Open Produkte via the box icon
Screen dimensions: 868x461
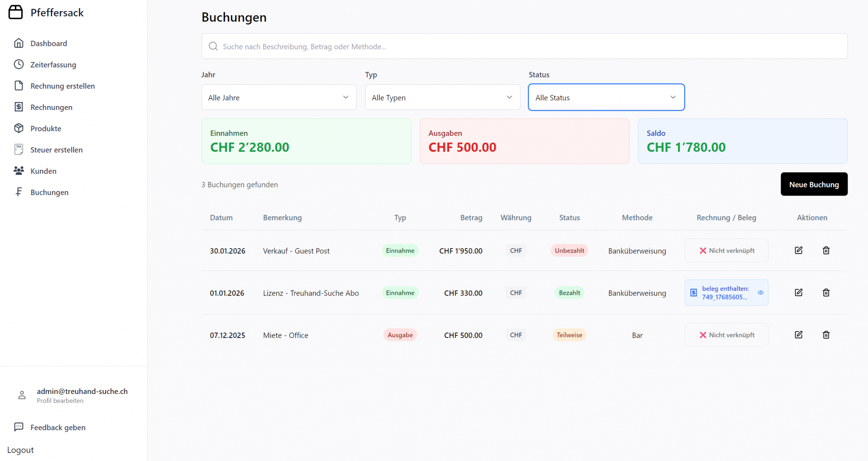pos(19,128)
